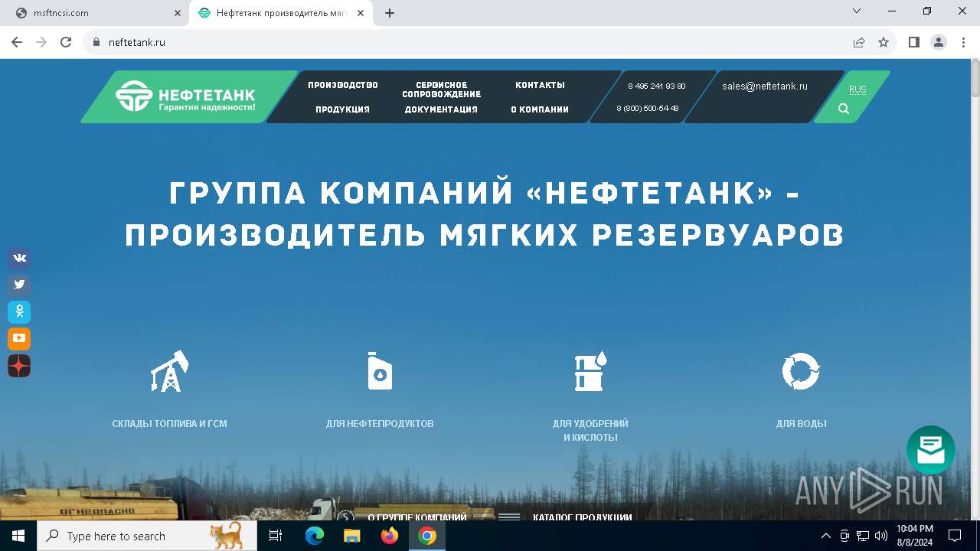Bookmark this page with star icon
This screenshot has height=551, width=980.
[884, 43]
